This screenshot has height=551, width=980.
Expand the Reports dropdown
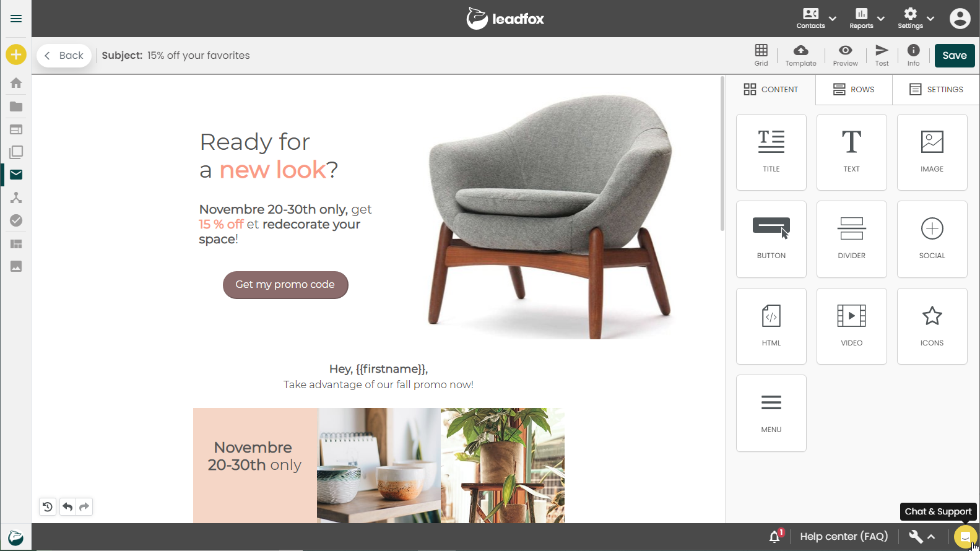881,19
